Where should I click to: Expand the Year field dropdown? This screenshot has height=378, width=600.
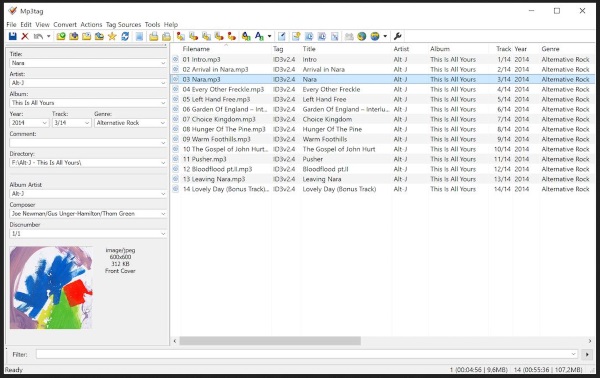click(x=44, y=123)
